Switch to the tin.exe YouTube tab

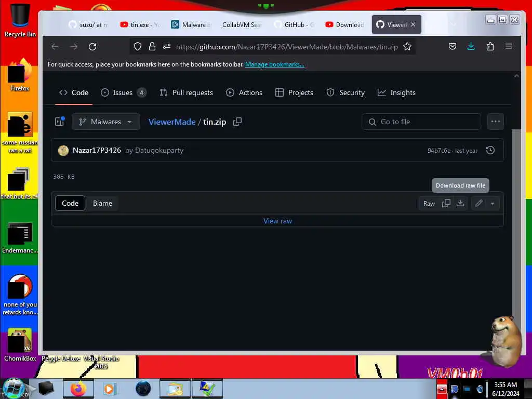(140, 24)
